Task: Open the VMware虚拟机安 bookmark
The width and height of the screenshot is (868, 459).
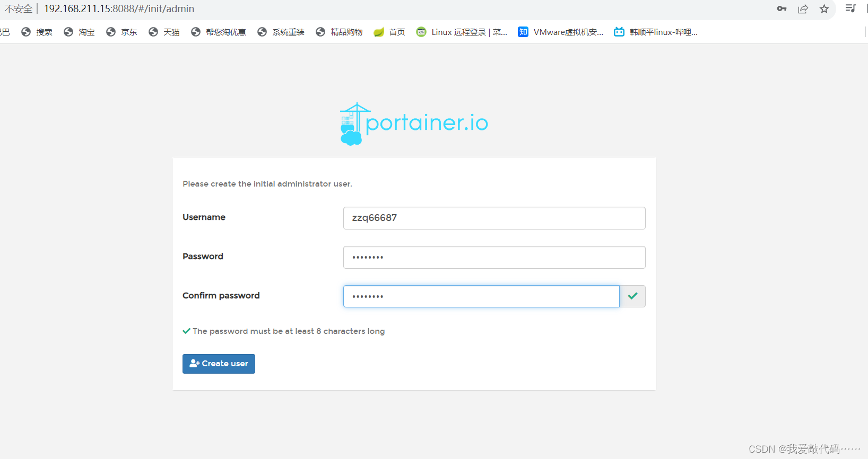Action: pyautogui.click(x=561, y=32)
